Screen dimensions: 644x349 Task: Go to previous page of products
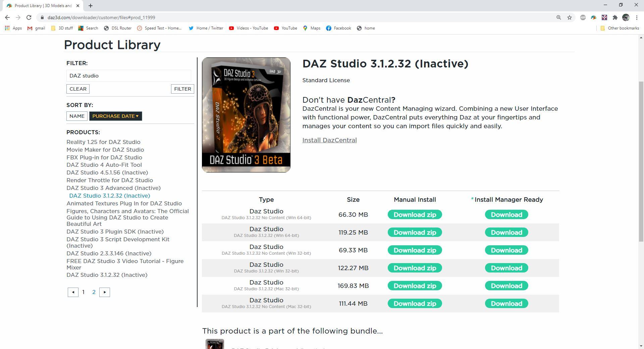[73, 292]
